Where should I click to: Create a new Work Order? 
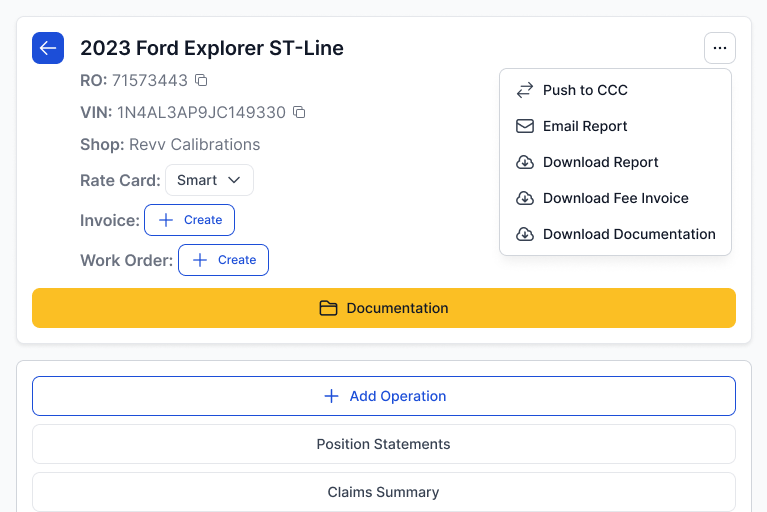223,260
